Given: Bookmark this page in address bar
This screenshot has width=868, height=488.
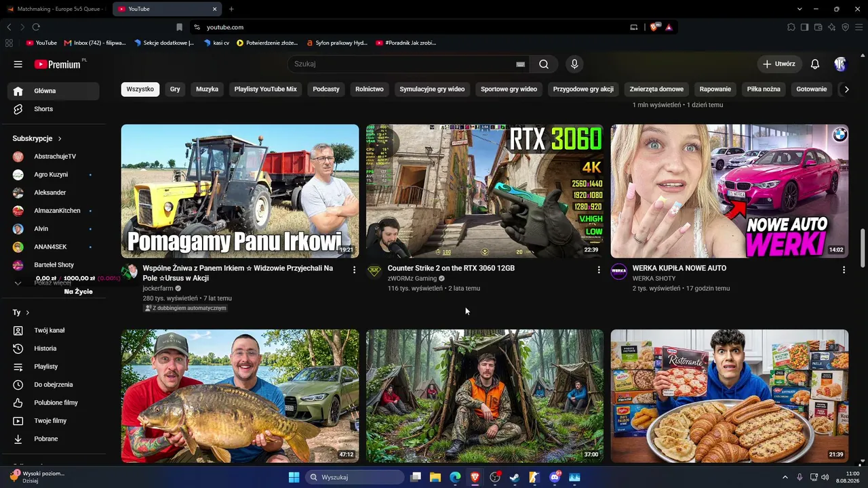Looking at the screenshot, I should 179,27.
